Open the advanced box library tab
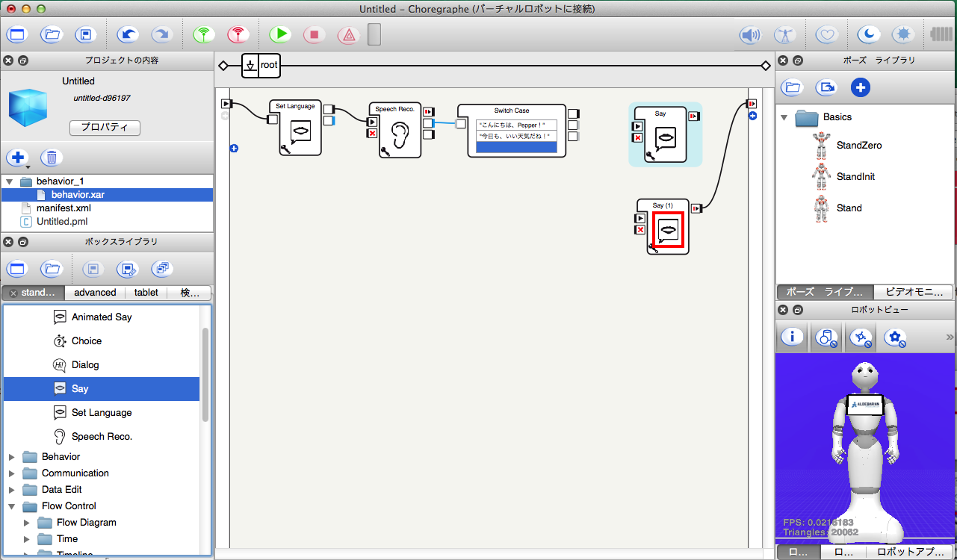The width and height of the screenshot is (957, 560). click(95, 293)
